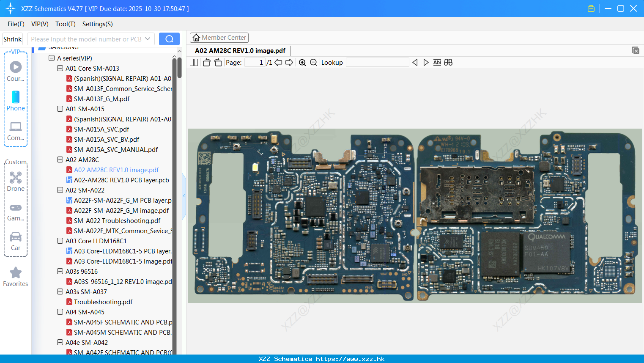This screenshot has width=644, height=363.
Task: Open Troubleshooting.pdf under A03s SM-A037
Action: [103, 302]
